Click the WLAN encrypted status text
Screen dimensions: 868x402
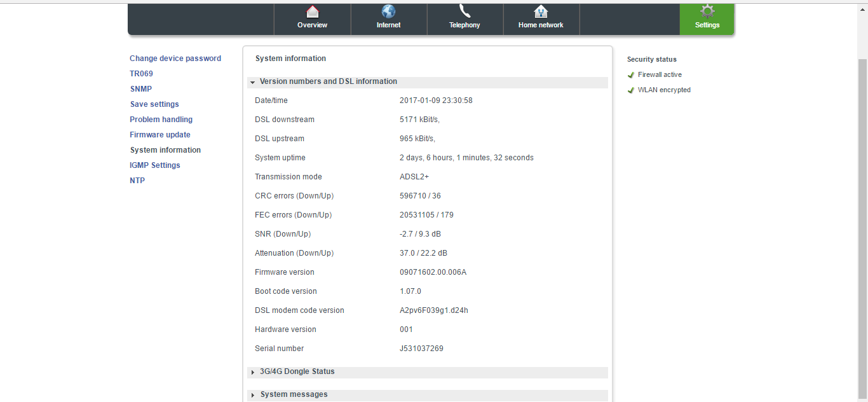point(664,90)
